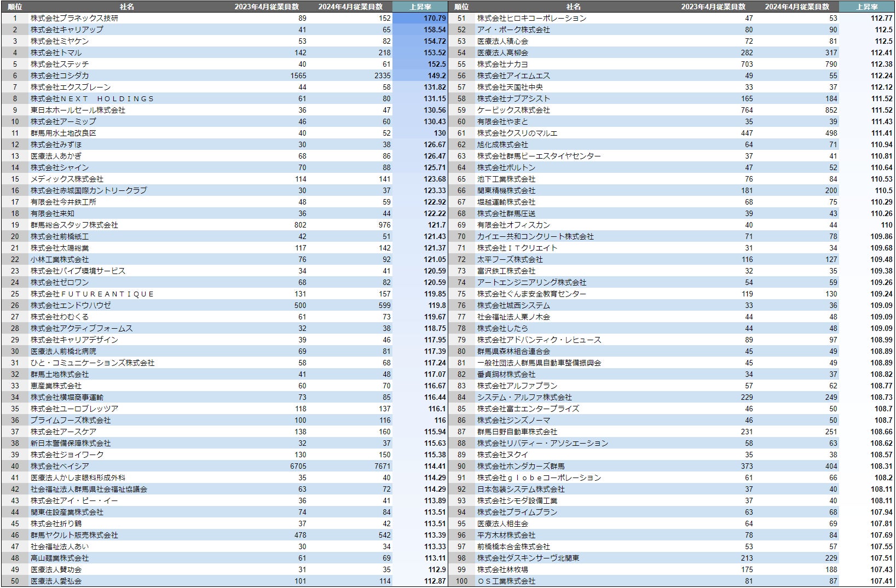The width and height of the screenshot is (896, 588).
Task: Select the 株式会社プラネックス技研 company cell
Action: pos(74,18)
